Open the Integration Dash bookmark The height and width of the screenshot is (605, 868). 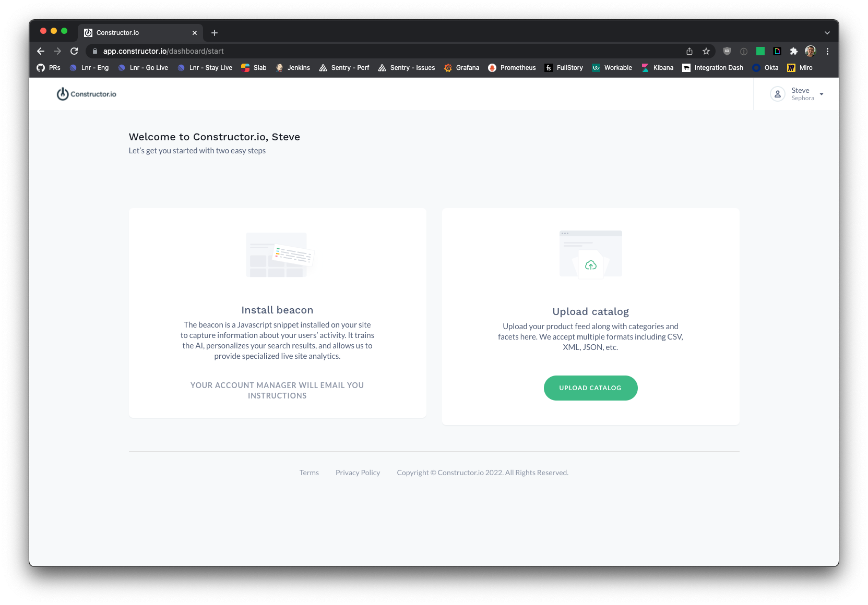[x=713, y=68]
